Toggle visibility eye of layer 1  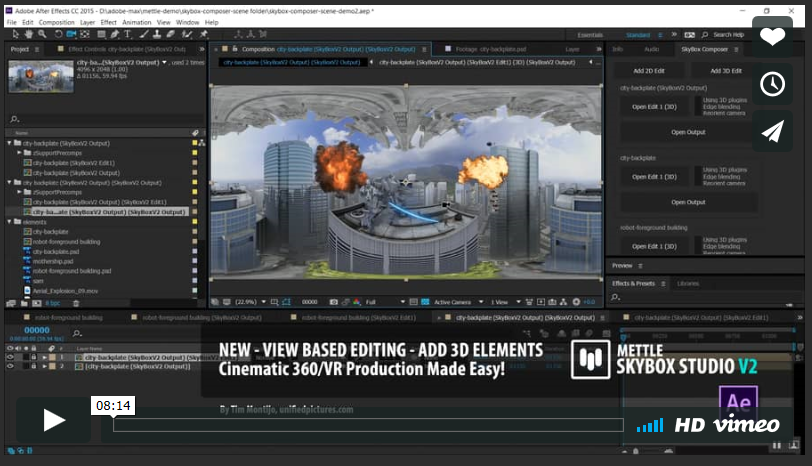(x=10, y=357)
